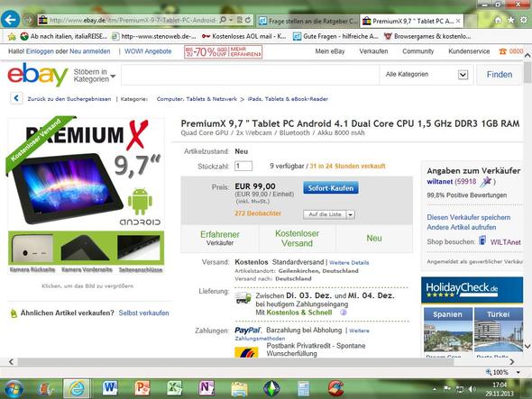Open the browser home icon
Screen dimensions: 532x399
pos(498,21)
